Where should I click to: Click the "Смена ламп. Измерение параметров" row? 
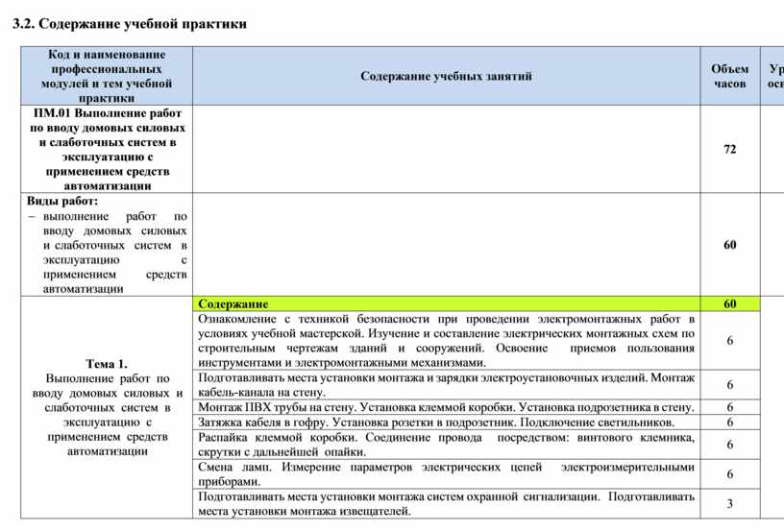(x=446, y=473)
